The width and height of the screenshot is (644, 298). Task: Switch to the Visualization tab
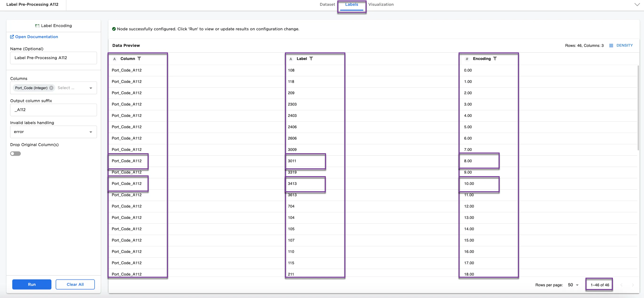click(381, 4)
